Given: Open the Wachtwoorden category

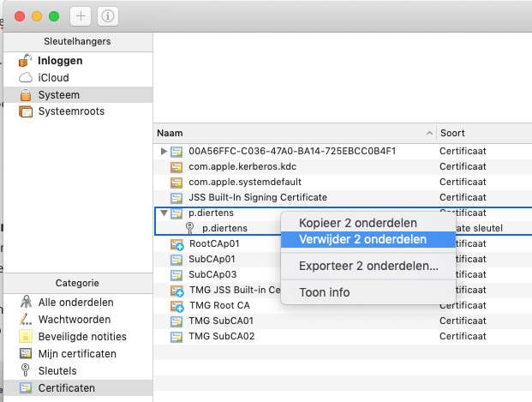Looking at the screenshot, I should pyautogui.click(x=75, y=320).
